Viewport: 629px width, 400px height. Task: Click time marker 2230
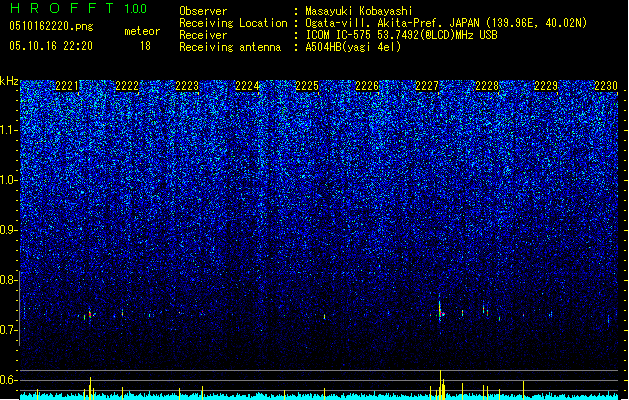click(x=606, y=86)
